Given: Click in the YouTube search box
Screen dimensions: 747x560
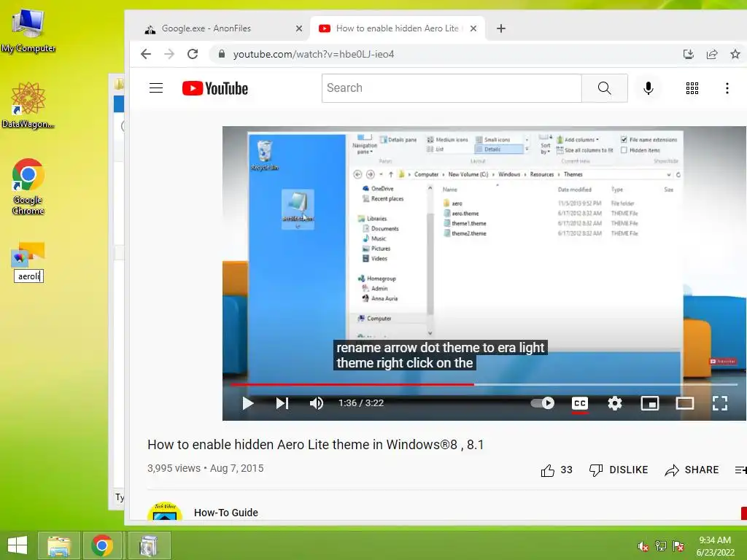Looking at the screenshot, I should point(452,88).
